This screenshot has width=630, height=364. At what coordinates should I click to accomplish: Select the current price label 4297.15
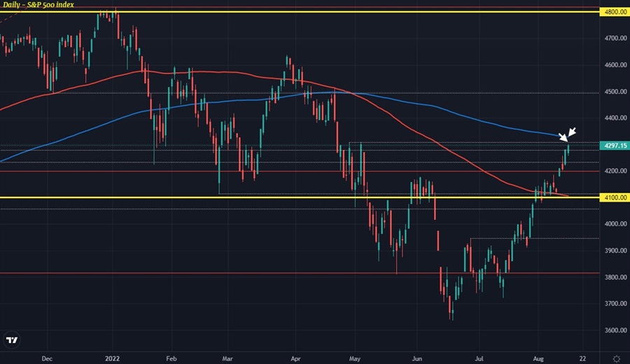tap(615, 146)
